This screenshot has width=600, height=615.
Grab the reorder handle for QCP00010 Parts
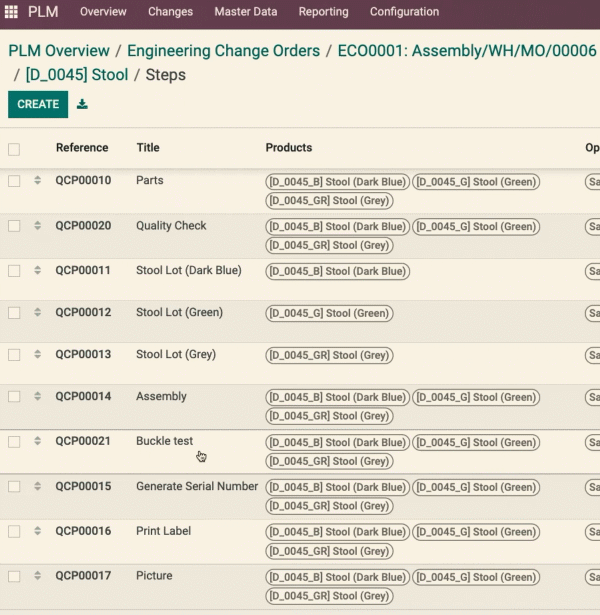[x=37, y=180]
